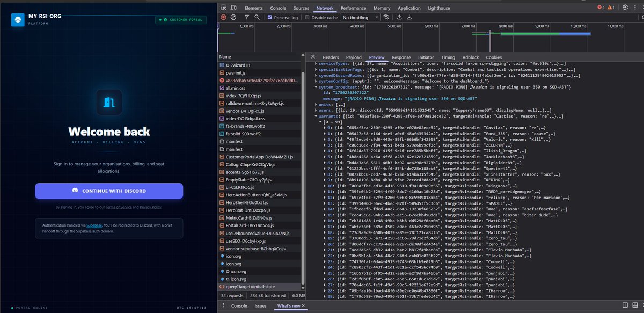Switch to the Elements tab
Screen dimensions: 644x313
254,8
